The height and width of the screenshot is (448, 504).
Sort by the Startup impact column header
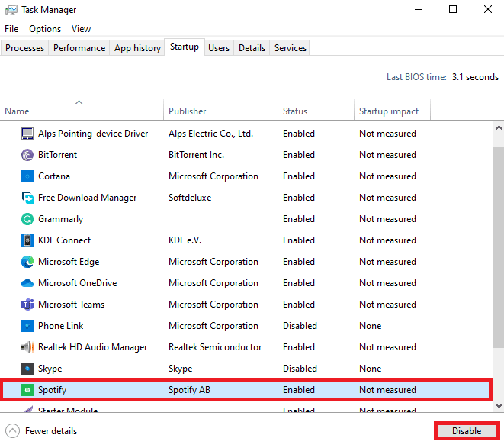pos(392,109)
